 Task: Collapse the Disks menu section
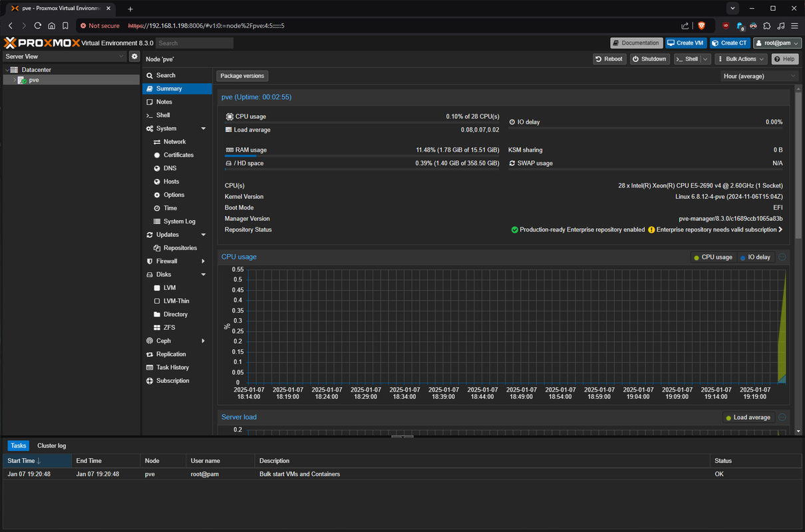(204, 275)
